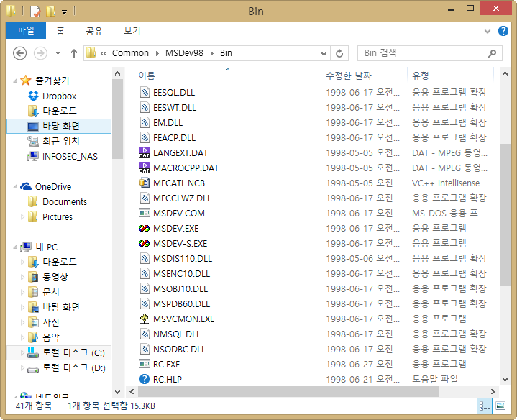Click the LANGEXT.DAT media icon
This screenshot has width=517, height=420.
point(145,152)
